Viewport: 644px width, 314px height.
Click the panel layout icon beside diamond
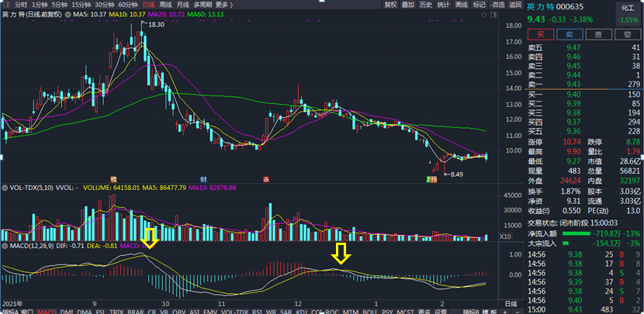click(x=492, y=15)
